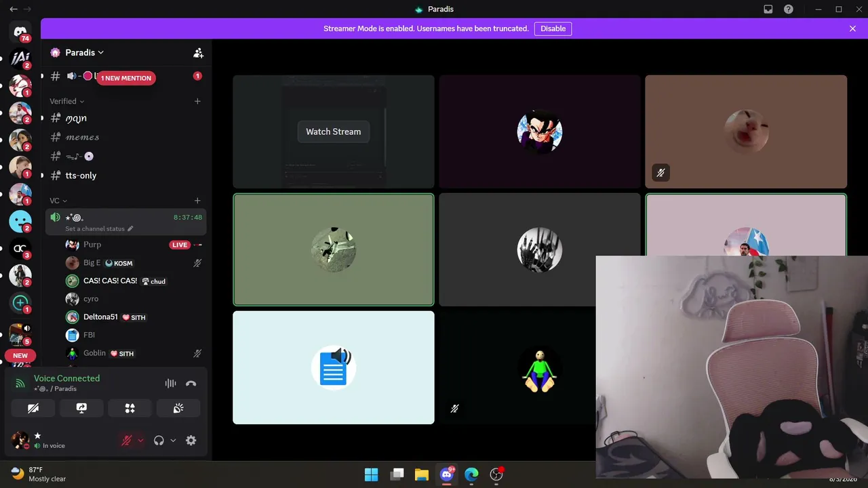Disable Streamer Mode
Viewport: 868px width, 488px height.
click(553, 28)
